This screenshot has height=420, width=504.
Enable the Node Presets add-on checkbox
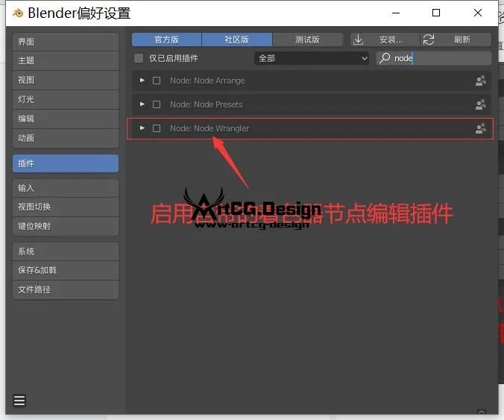[157, 104]
